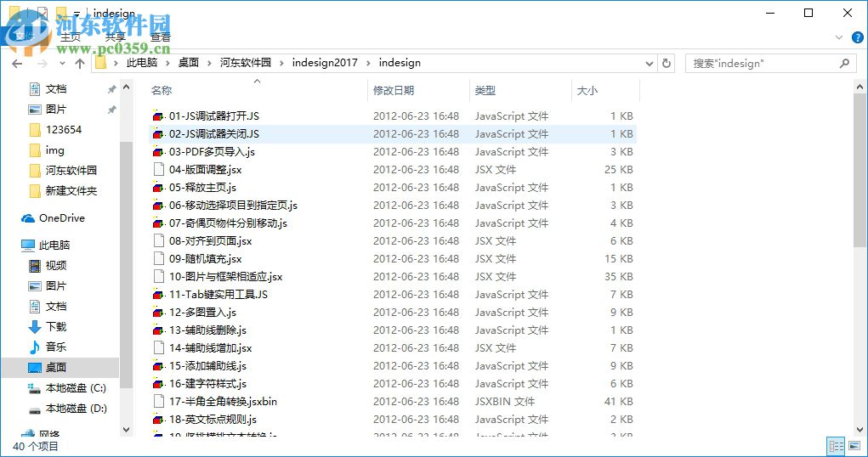Image resolution: width=868 pixels, height=457 pixels.
Task: Click the file icon of 02-JS调试器关闭.JS
Action: [158, 134]
